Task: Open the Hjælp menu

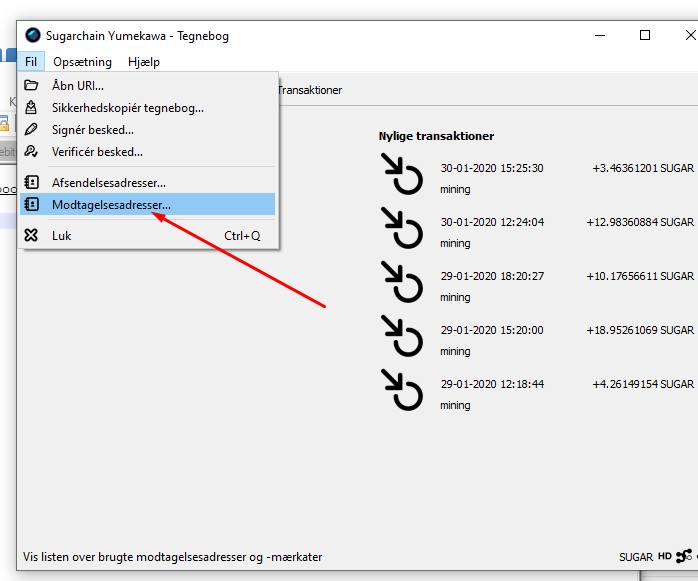Action: 144,61
